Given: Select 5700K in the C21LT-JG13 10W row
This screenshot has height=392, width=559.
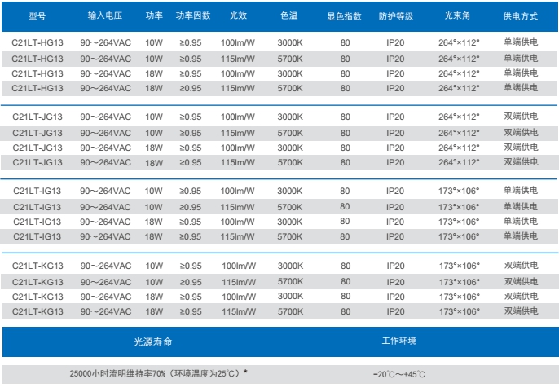Looking at the screenshot, I should (x=290, y=133).
